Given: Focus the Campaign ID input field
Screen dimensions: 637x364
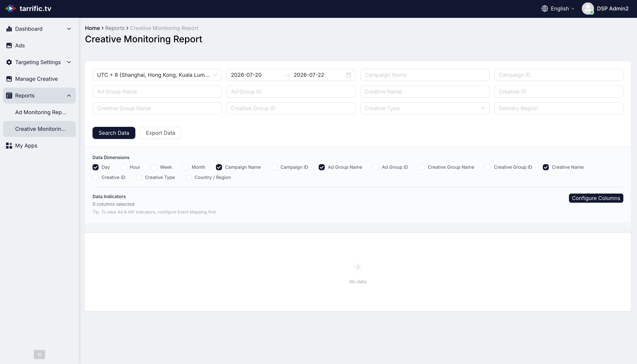Looking at the screenshot, I should [559, 75].
